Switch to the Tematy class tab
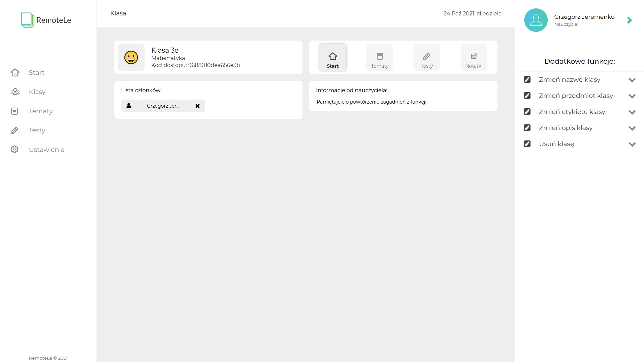Image resolution: width=644 pixels, height=362 pixels. tap(379, 58)
